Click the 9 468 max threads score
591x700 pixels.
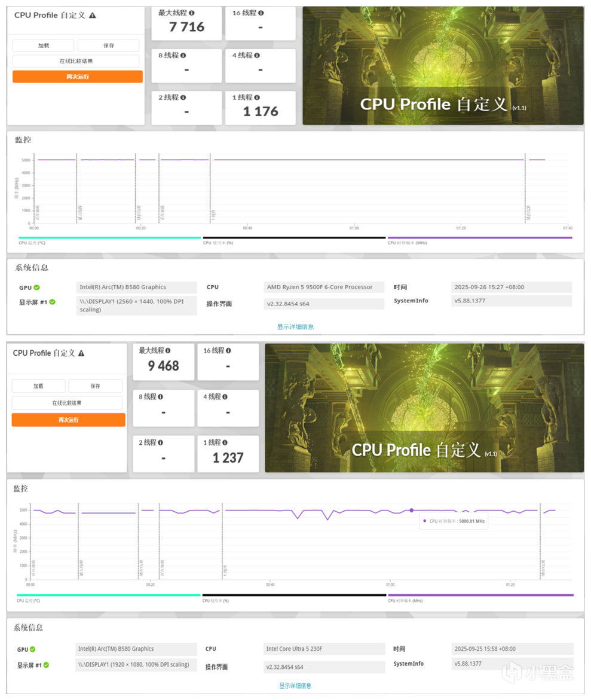pyautogui.click(x=163, y=366)
